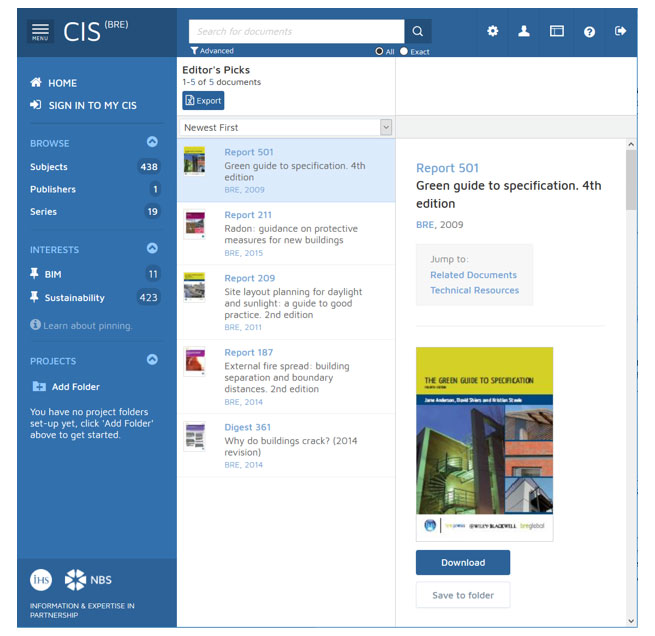Screen dimensions: 655x636
Task: Click scrollbar down arrow in detail pane
Action: click(x=631, y=621)
